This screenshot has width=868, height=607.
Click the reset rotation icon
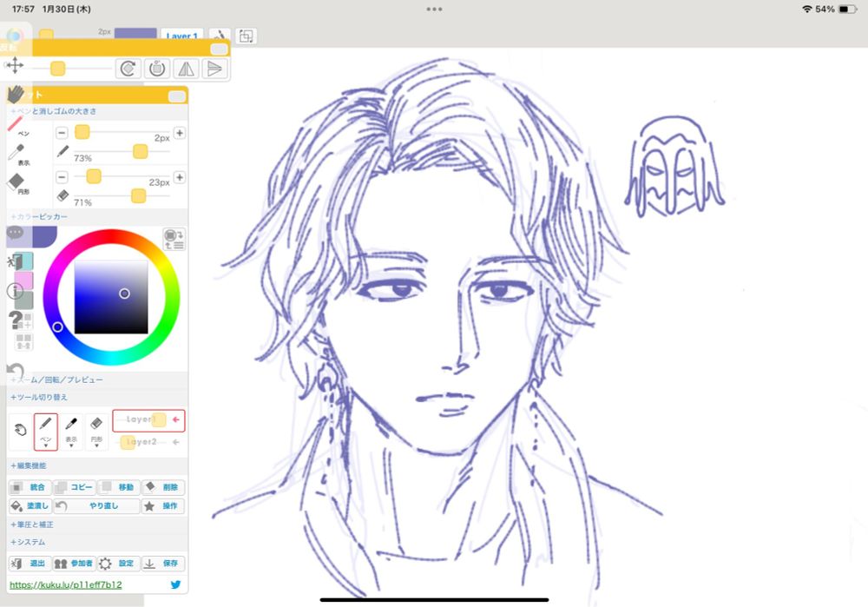[x=157, y=69]
